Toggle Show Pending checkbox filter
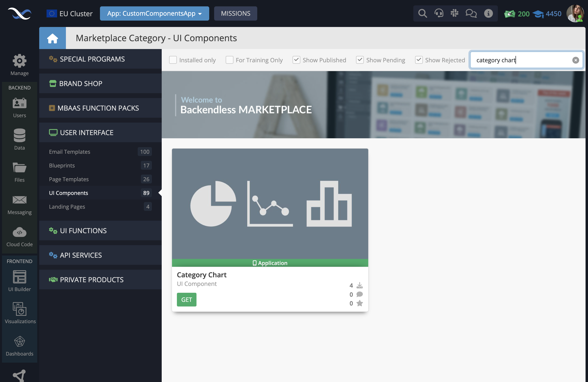This screenshot has height=382, width=588. pos(360,60)
